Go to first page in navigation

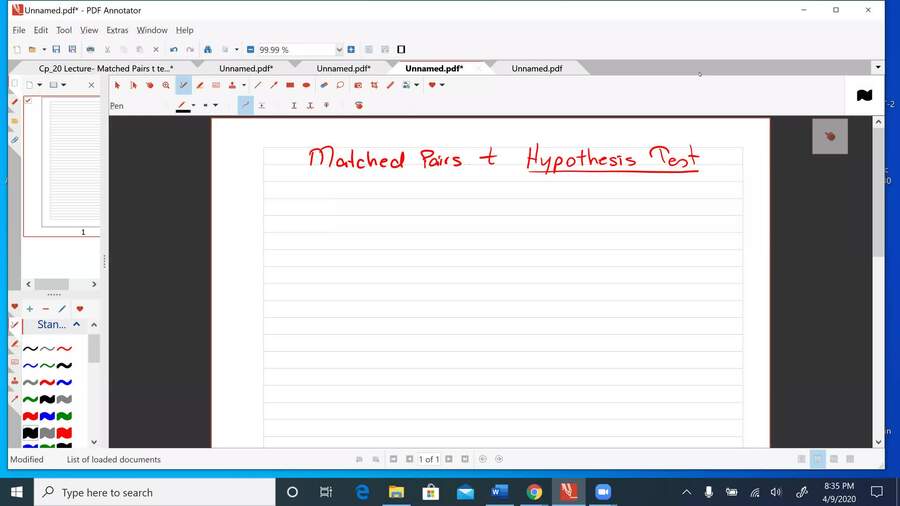click(x=393, y=459)
